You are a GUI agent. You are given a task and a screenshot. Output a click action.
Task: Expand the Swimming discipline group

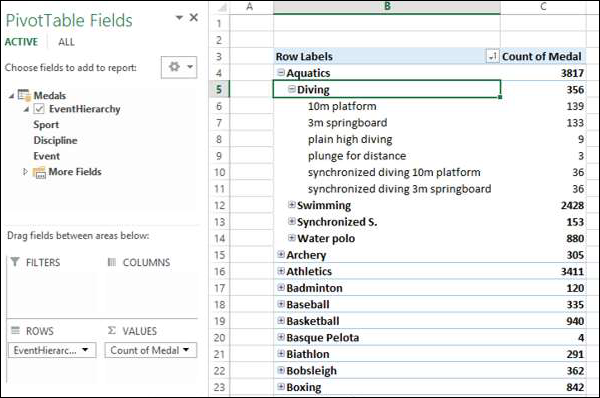coord(292,205)
